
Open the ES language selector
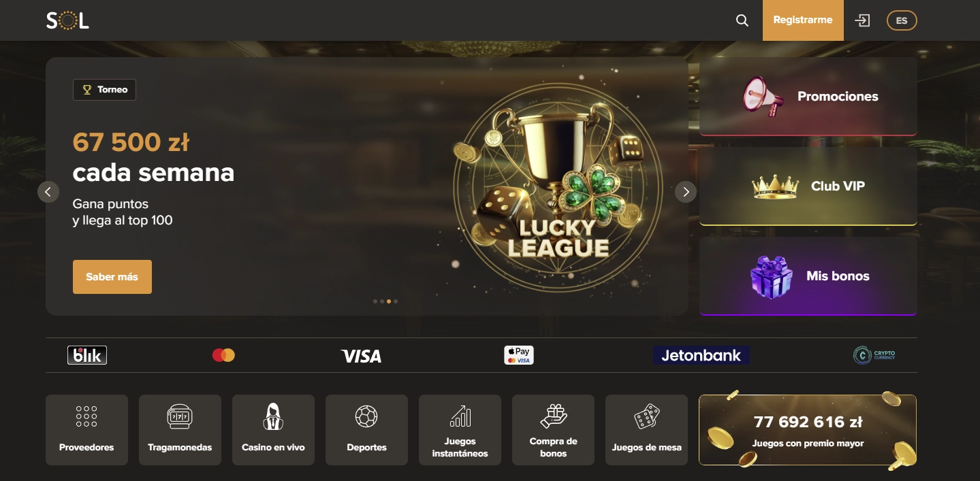[902, 20]
